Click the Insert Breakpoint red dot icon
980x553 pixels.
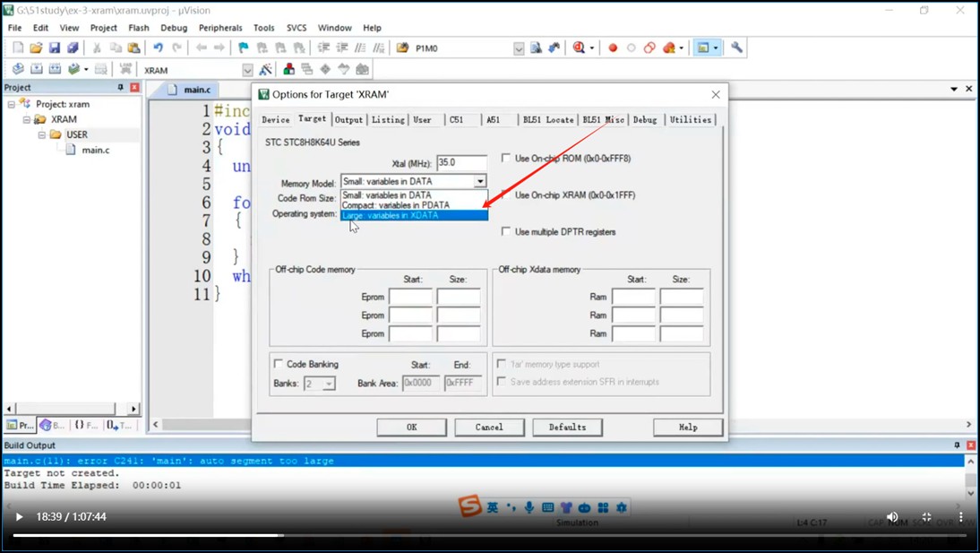[613, 48]
